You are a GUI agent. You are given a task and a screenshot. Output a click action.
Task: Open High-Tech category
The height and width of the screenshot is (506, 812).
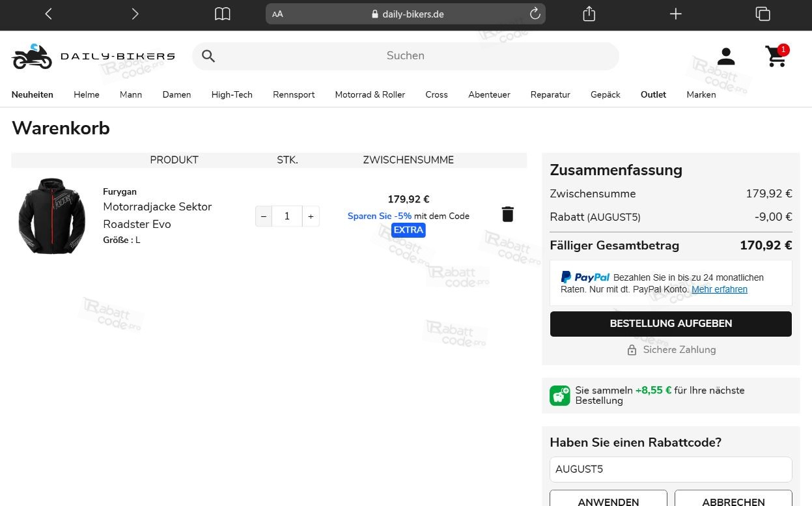point(232,94)
